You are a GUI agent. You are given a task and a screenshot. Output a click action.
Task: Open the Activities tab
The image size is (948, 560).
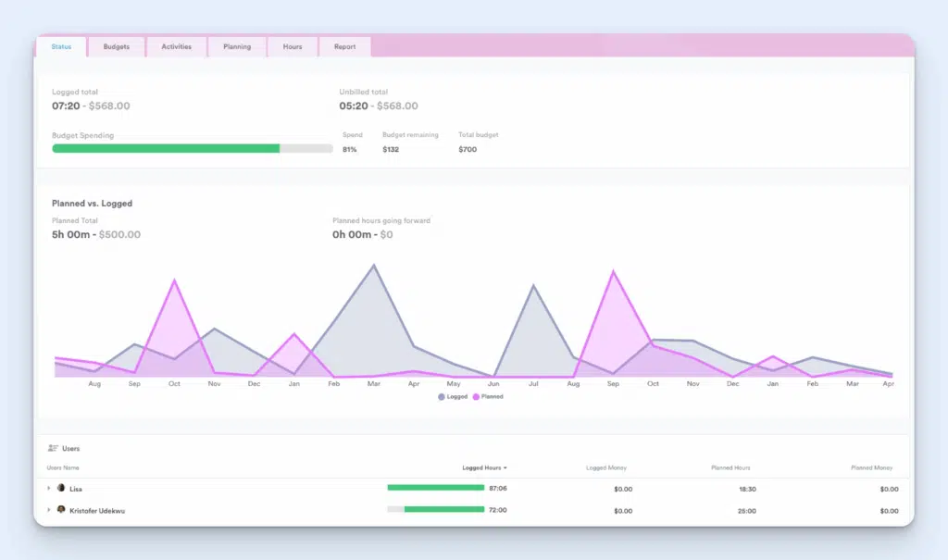[176, 46]
